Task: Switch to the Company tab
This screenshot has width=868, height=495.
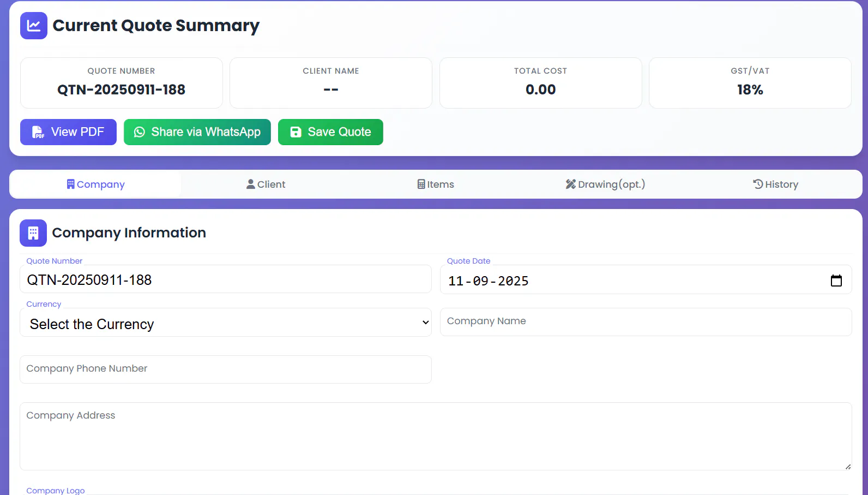Action: click(95, 184)
